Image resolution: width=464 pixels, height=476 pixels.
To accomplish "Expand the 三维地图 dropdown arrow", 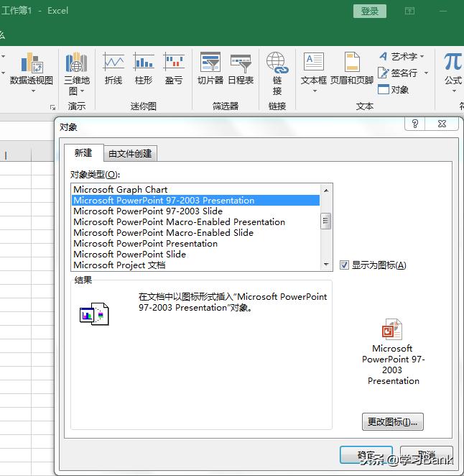I will [x=82, y=91].
